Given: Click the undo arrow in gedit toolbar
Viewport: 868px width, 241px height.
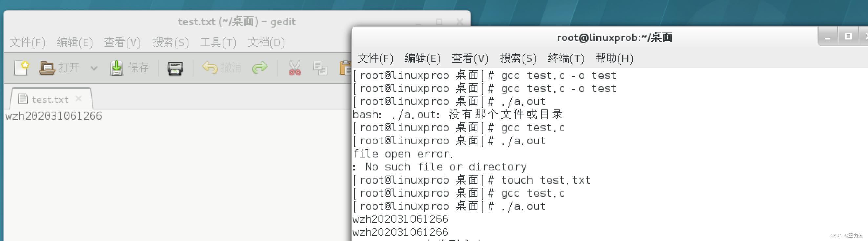Looking at the screenshot, I should (210, 68).
